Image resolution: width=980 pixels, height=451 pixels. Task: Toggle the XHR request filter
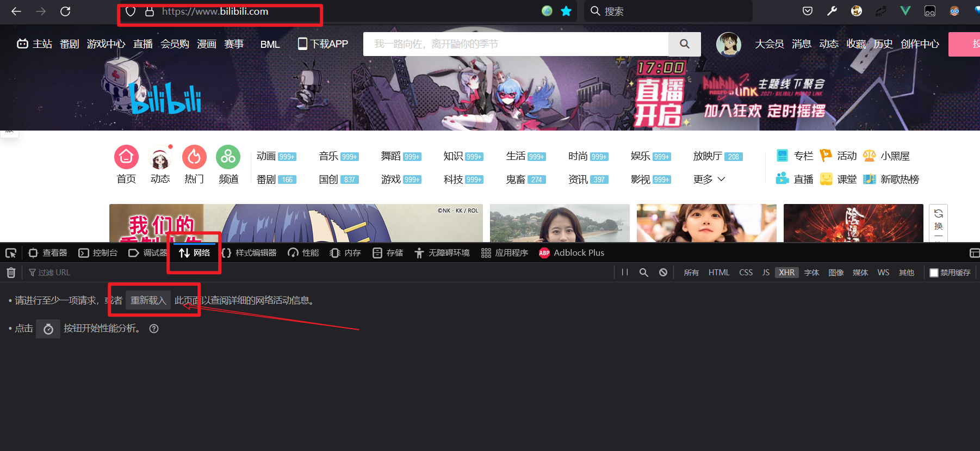(786, 273)
